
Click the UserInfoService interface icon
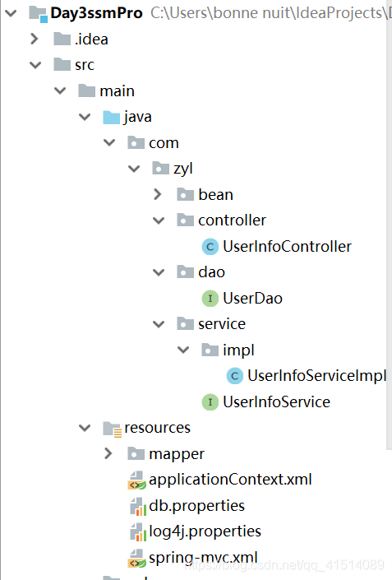210,401
